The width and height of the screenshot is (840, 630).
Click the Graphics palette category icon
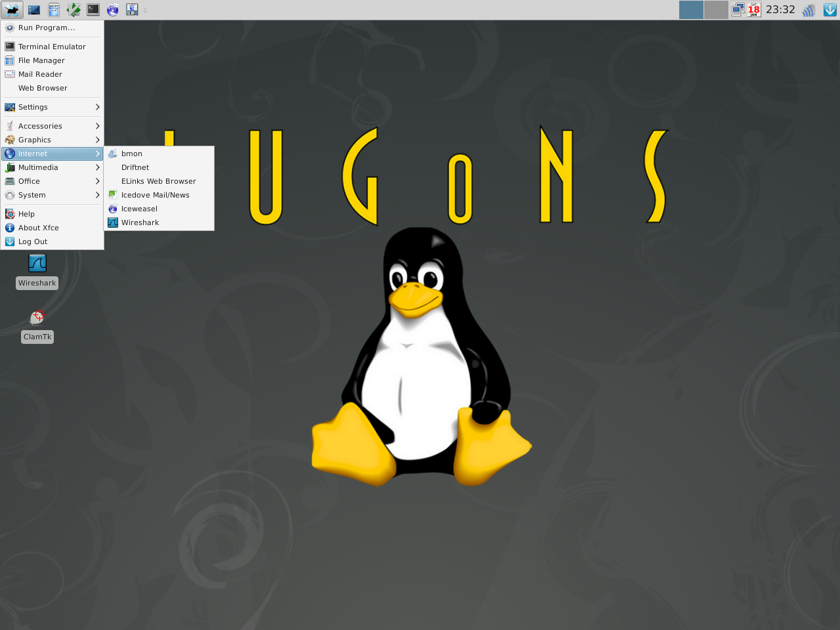(10, 140)
